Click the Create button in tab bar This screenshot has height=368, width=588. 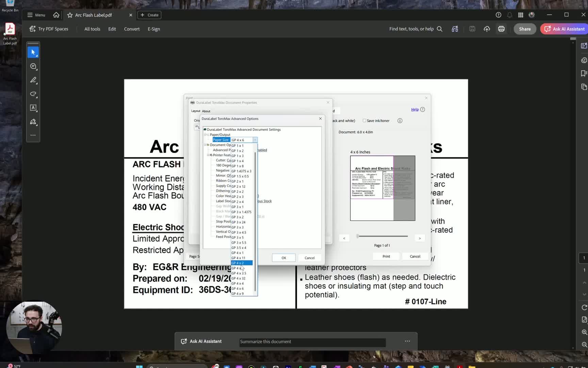149,15
